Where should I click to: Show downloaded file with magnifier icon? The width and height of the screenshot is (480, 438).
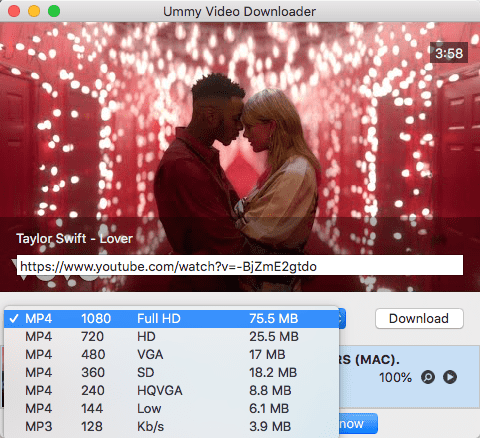pyautogui.click(x=428, y=377)
